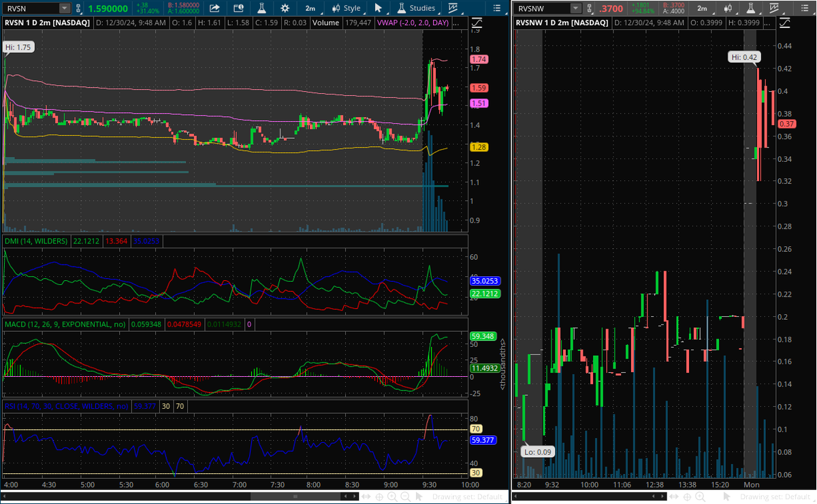
Task: Click the RVSN symbol input field
Action: coord(31,8)
